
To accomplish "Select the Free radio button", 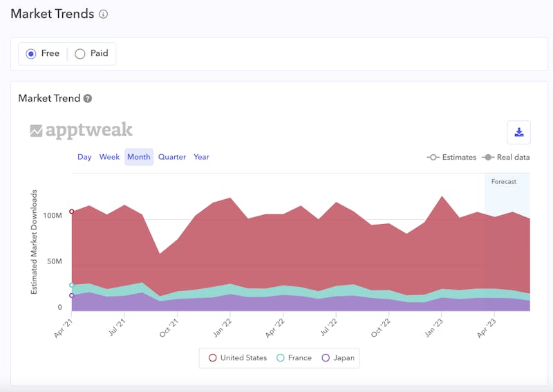I will [x=31, y=54].
